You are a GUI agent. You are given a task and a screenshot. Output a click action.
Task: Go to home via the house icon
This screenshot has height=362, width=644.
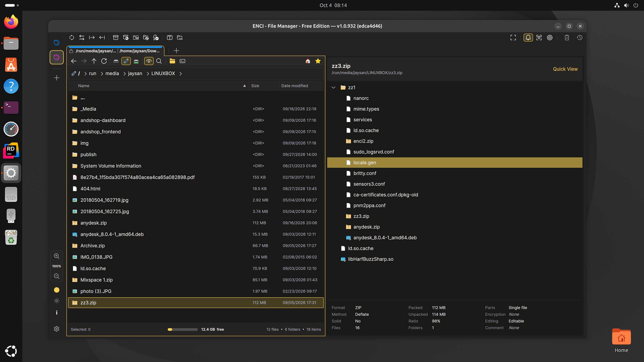point(308,61)
